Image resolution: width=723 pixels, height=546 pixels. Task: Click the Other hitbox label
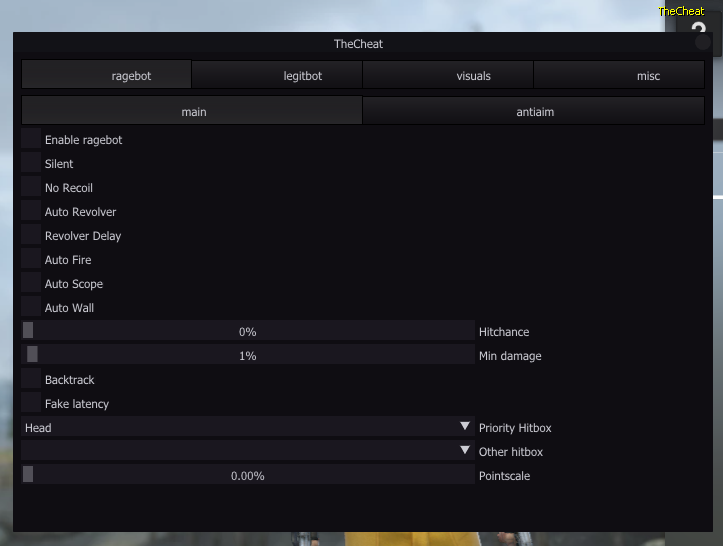point(511,452)
